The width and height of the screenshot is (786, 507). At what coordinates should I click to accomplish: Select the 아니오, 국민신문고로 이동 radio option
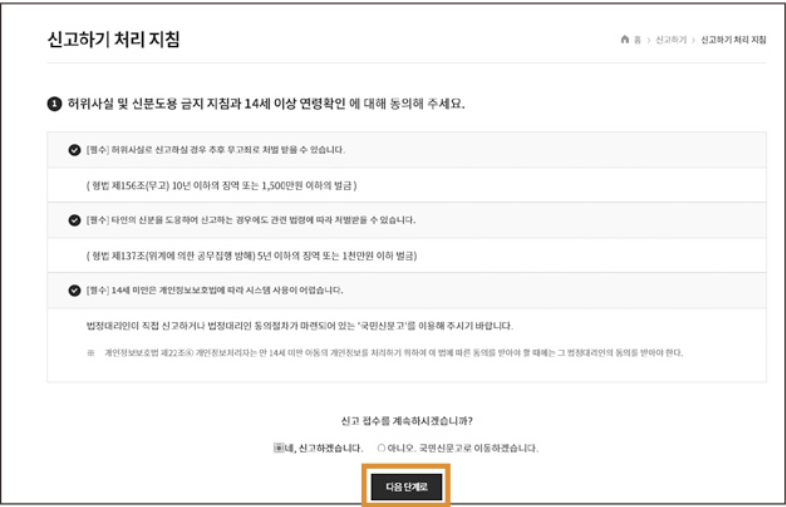(x=381, y=448)
